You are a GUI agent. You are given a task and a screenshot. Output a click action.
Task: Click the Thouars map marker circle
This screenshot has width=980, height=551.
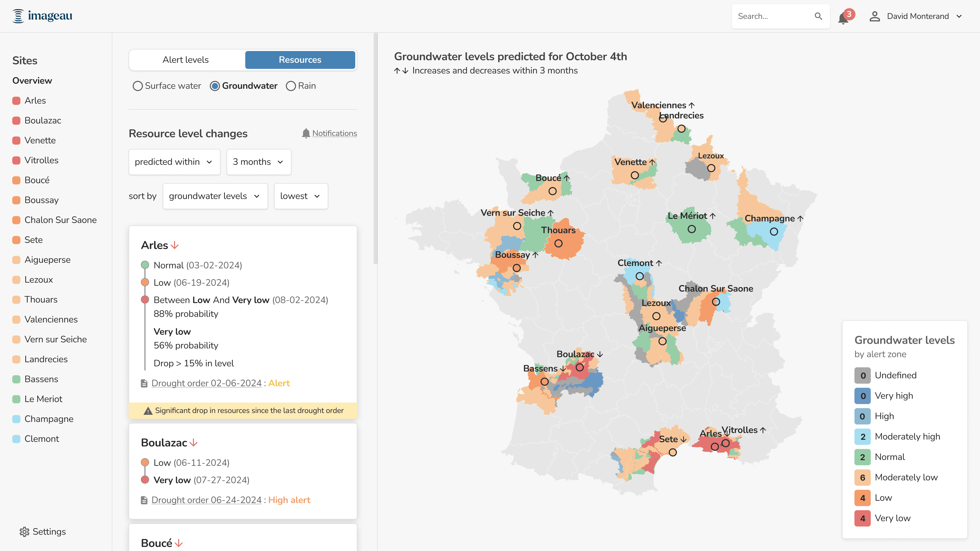click(558, 243)
